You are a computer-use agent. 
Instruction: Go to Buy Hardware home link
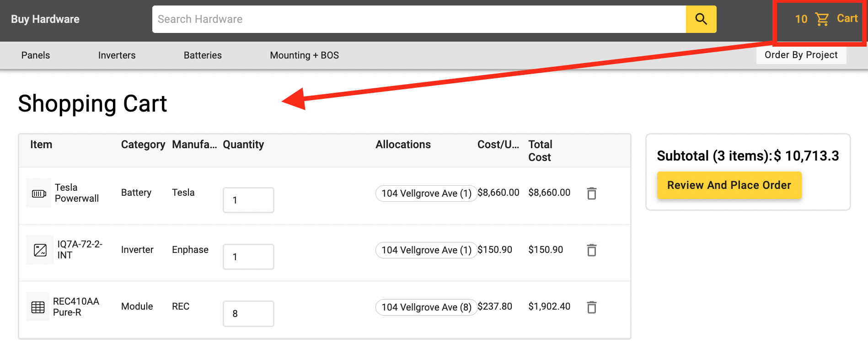point(45,19)
